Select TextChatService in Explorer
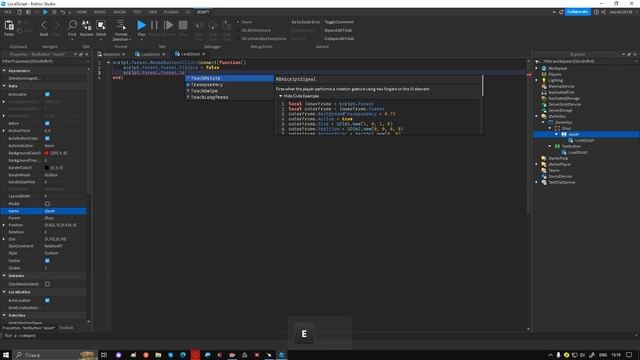The image size is (640, 360). (x=562, y=182)
